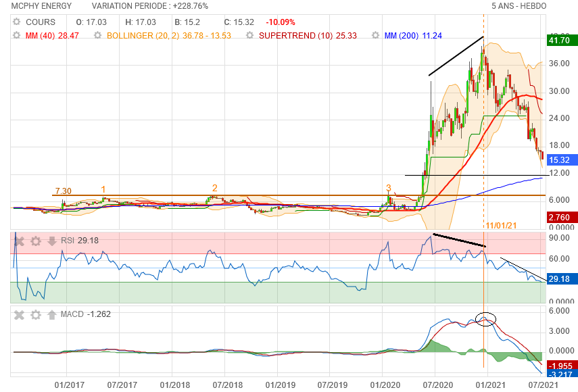
Task: Click annotation number 1 on chart
Action: (103, 189)
